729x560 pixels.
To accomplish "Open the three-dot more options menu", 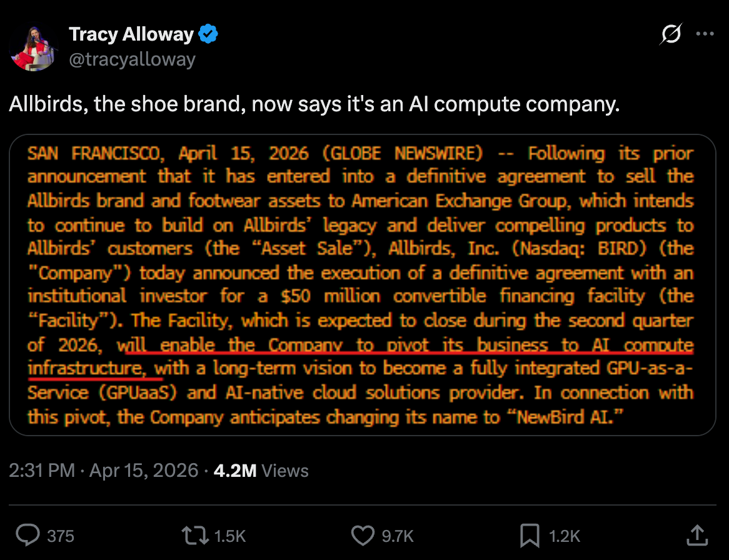I will point(705,35).
